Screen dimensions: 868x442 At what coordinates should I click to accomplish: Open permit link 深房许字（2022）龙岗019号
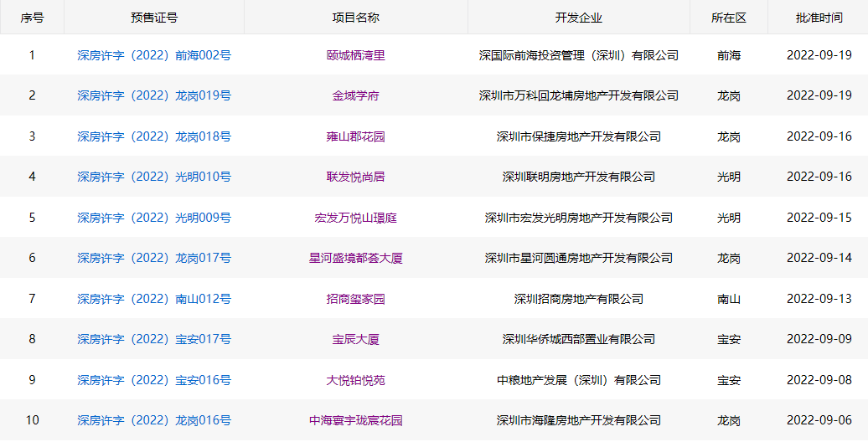pos(154,95)
